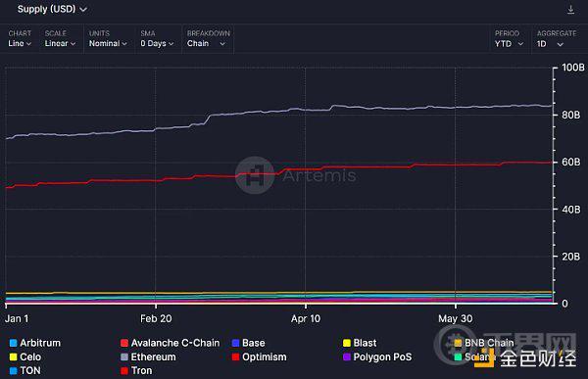The height and width of the screenshot is (379, 588).
Task: Click the 40B y-axis label
Action: 570,210
